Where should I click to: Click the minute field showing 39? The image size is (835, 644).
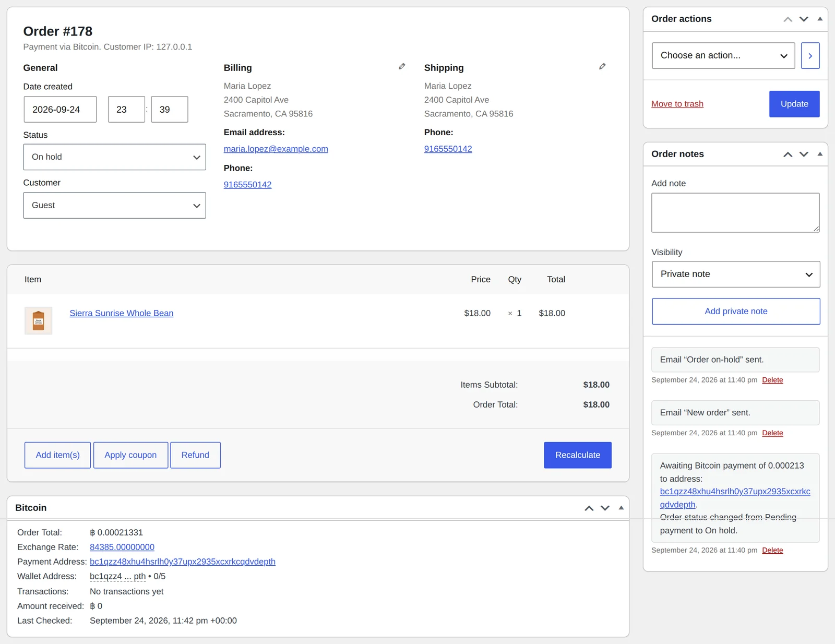click(x=170, y=110)
